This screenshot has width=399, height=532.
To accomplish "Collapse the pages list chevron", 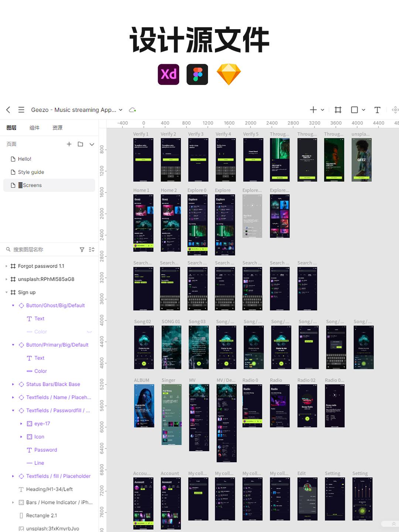I will [x=92, y=144].
